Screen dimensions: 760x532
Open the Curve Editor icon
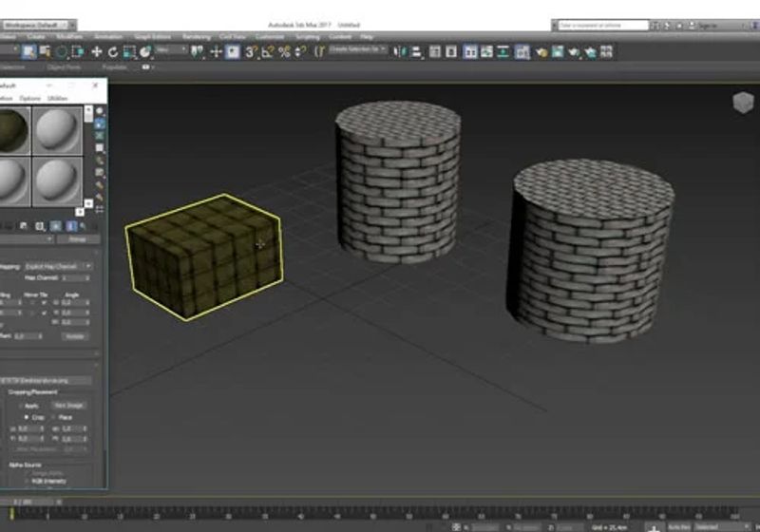pyautogui.click(x=486, y=52)
